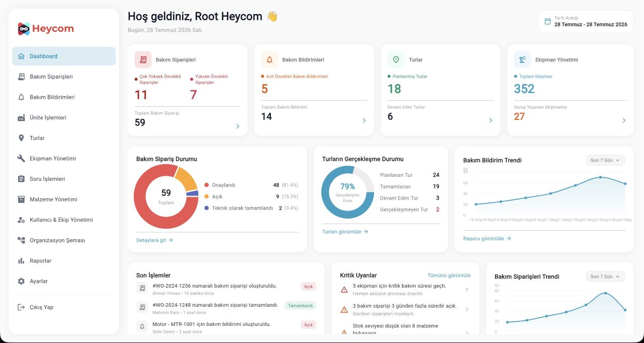Click the warning triangle beside kritik bakım süresi alert
The width and height of the screenshot is (644, 343).
coord(344,290)
